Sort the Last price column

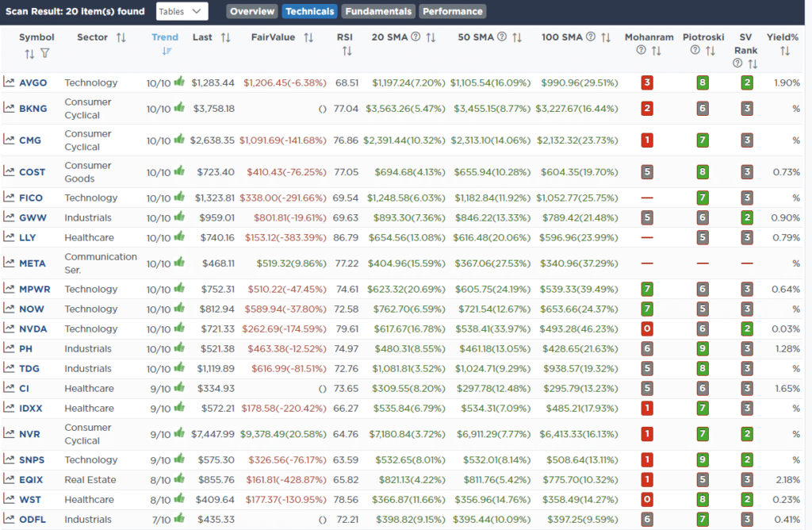[x=226, y=38]
